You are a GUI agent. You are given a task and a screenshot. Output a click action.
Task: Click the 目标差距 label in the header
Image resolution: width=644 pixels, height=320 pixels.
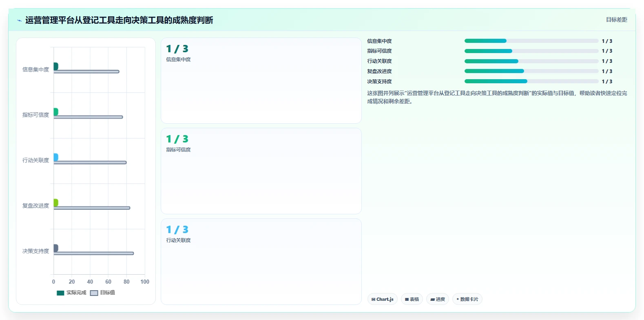pyautogui.click(x=616, y=20)
